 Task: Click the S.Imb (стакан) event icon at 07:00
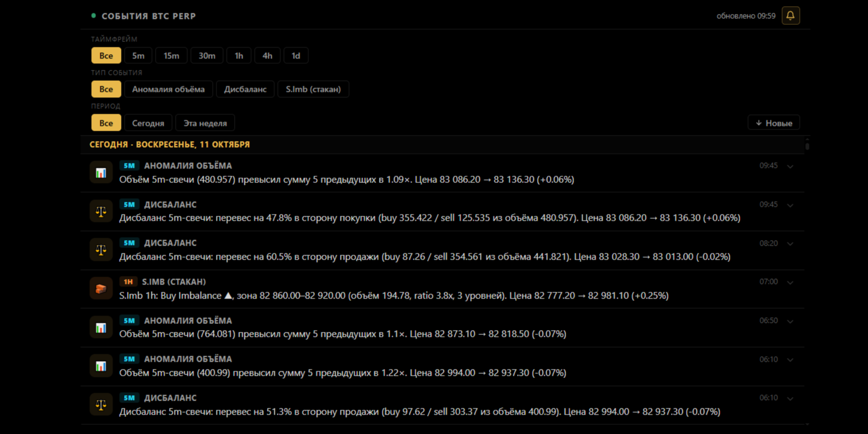tap(101, 289)
